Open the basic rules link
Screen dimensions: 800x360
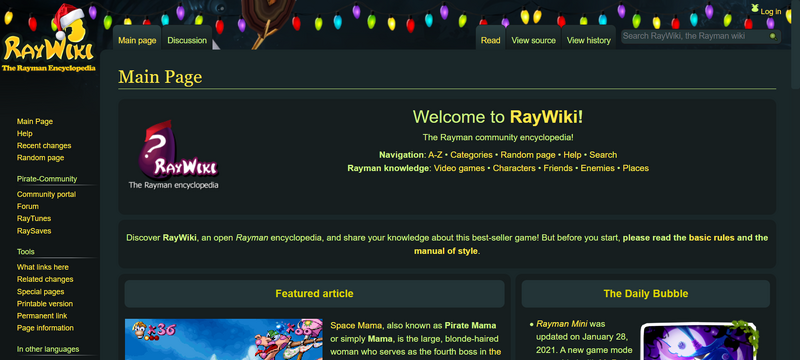[x=712, y=238]
